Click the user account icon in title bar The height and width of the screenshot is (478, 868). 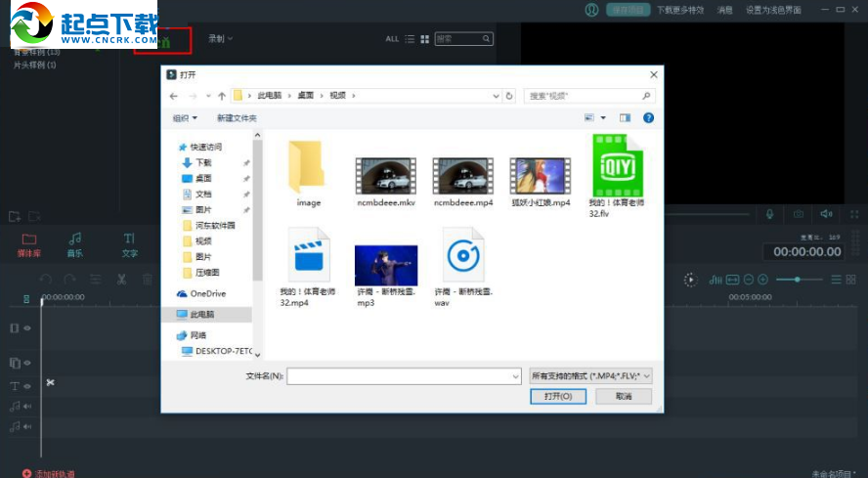(x=591, y=10)
